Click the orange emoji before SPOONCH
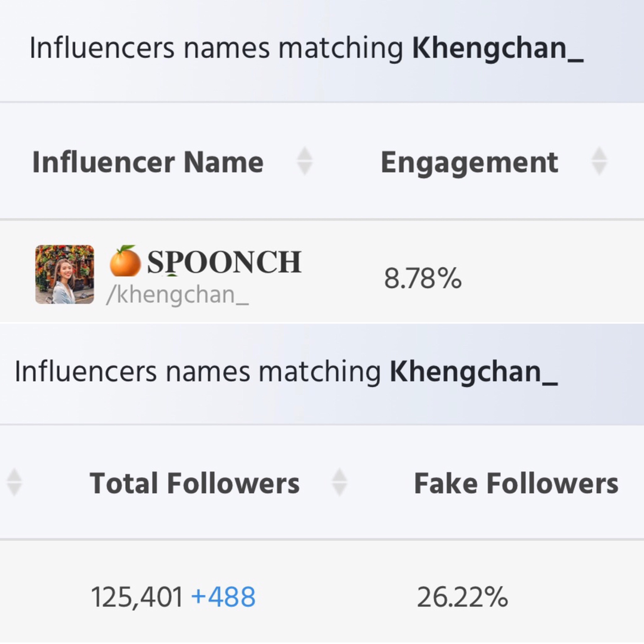The image size is (644, 644). coord(125,261)
